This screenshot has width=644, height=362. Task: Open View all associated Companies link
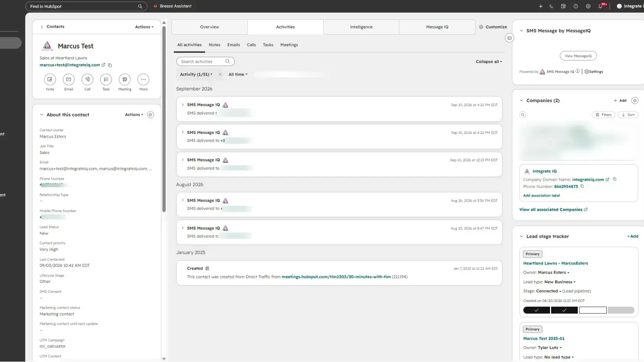[553, 210]
